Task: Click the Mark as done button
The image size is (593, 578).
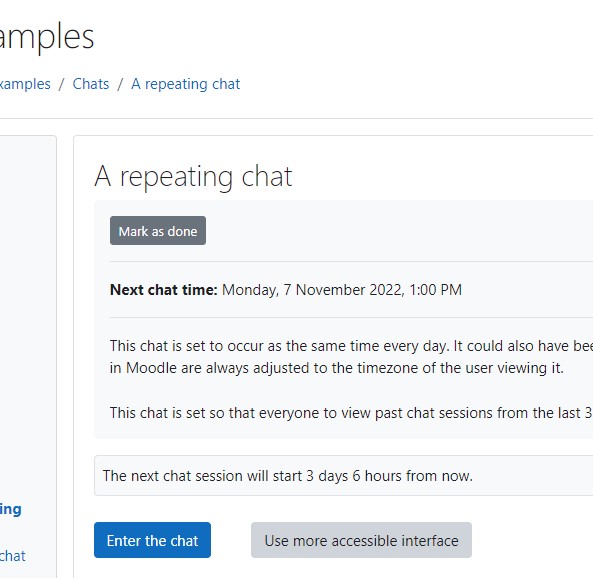Action: [x=158, y=231]
